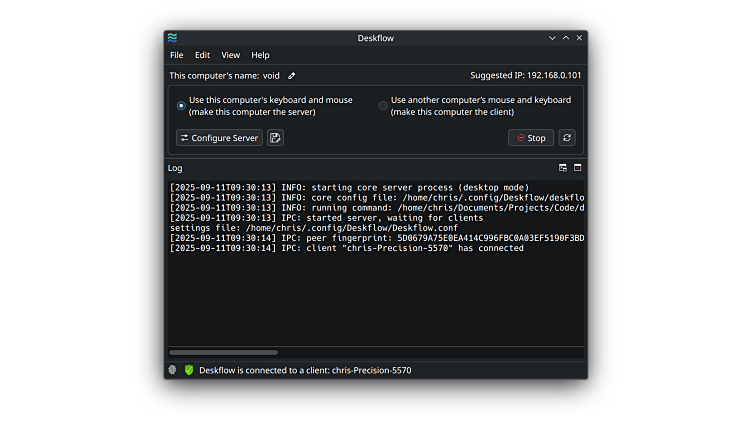
Task: Open the View menu
Action: 231,55
